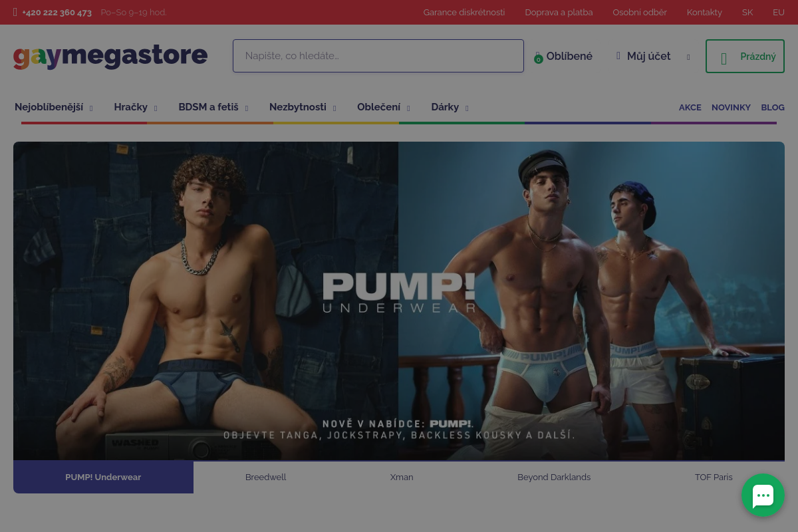Open Můj účet account link
The image size is (798, 532).
click(x=649, y=56)
